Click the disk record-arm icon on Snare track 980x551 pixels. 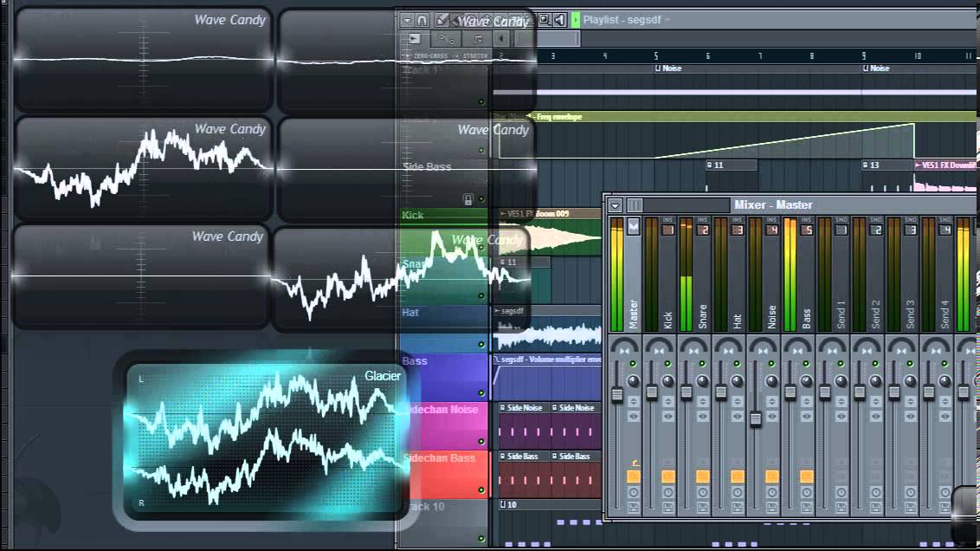coord(702,507)
